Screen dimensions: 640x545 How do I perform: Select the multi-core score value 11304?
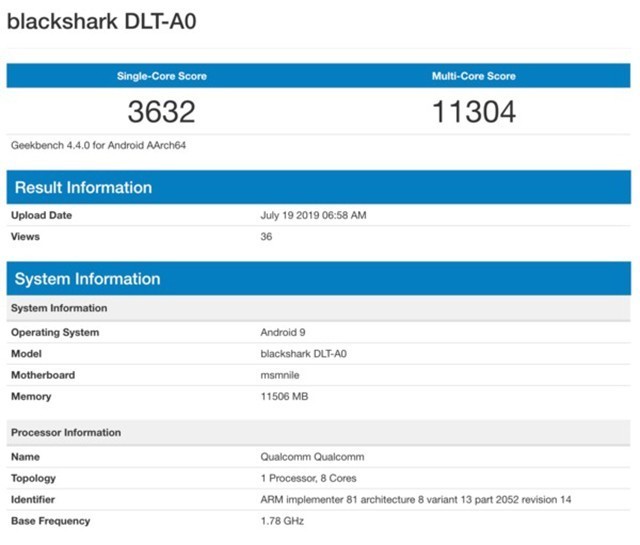point(474,112)
